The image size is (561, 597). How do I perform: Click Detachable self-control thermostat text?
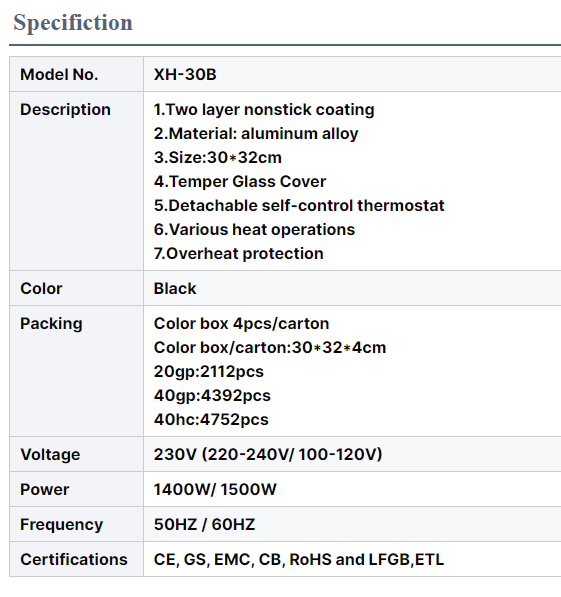coord(299,206)
